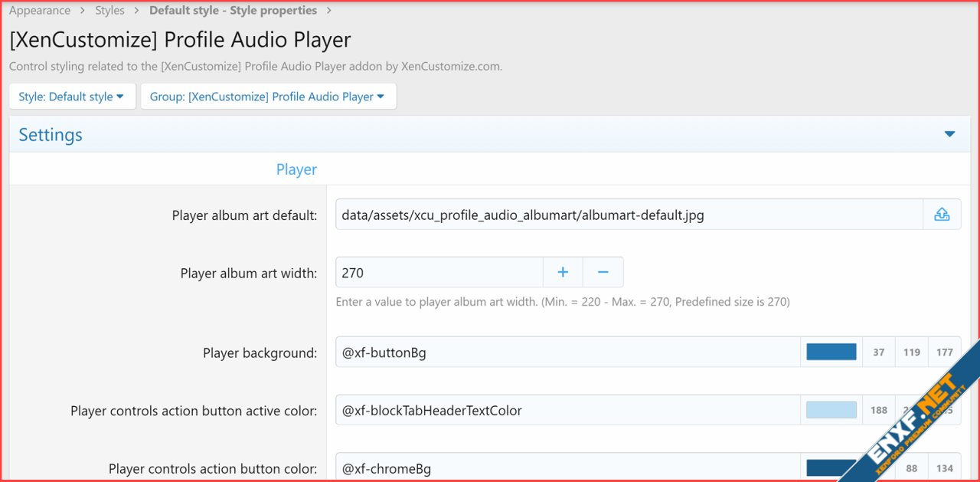The height and width of the screenshot is (482, 980).
Task: Open the Style: Default style dropdown
Action: (72, 97)
